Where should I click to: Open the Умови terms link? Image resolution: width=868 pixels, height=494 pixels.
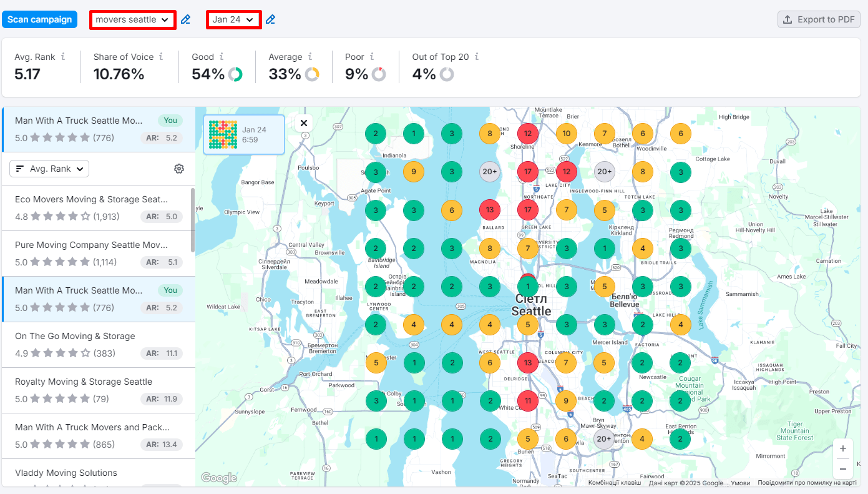741,482
